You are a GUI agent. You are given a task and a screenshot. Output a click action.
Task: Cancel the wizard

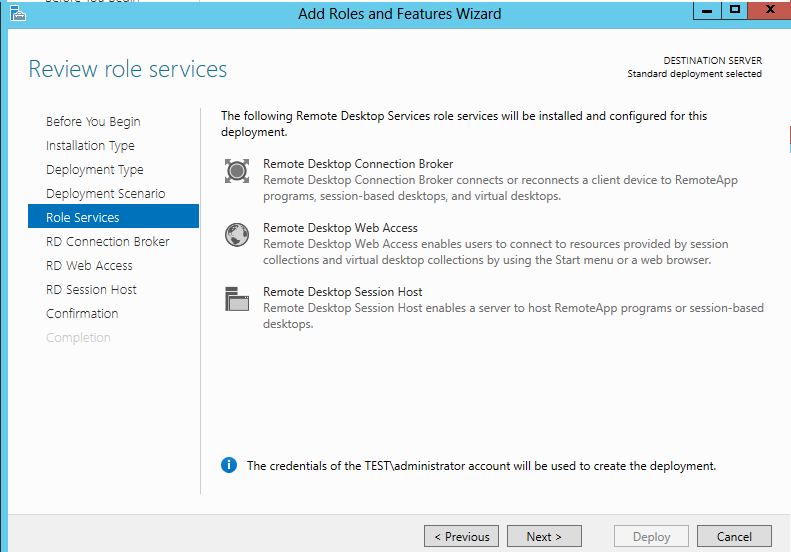(734, 536)
